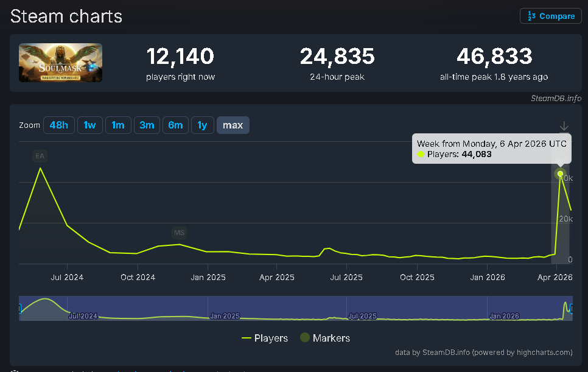Set chart zoom to 1m
This screenshot has width=588, height=372.
pyautogui.click(x=118, y=125)
